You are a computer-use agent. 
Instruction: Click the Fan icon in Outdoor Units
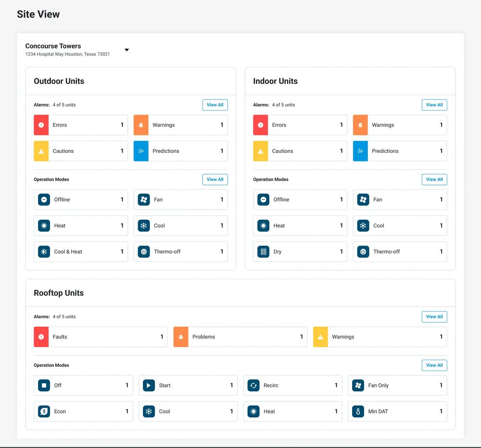click(143, 199)
